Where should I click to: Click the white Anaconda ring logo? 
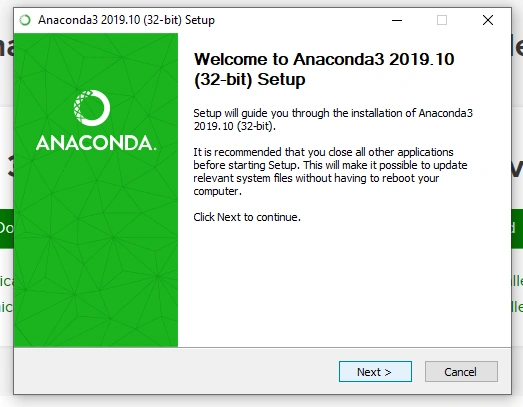coord(92,108)
